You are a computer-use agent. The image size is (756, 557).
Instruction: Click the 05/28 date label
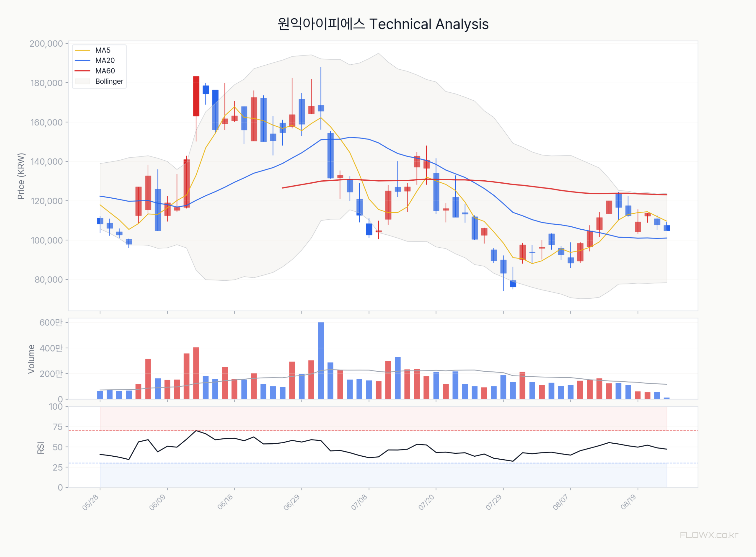pyautogui.click(x=90, y=502)
